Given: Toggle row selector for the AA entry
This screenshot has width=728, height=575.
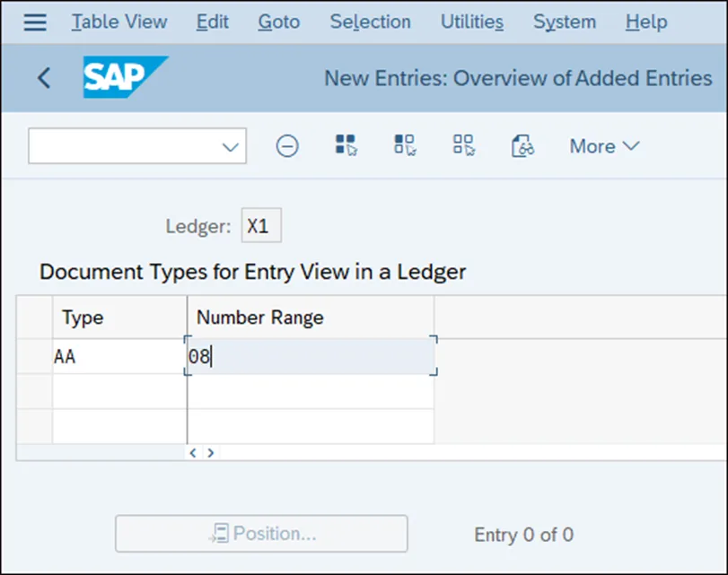Looking at the screenshot, I should coord(34,356).
